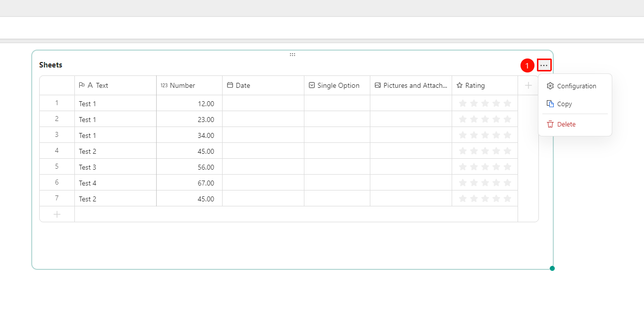Click the green resize handle of the block
This screenshot has height=316, width=644.
coord(552,268)
